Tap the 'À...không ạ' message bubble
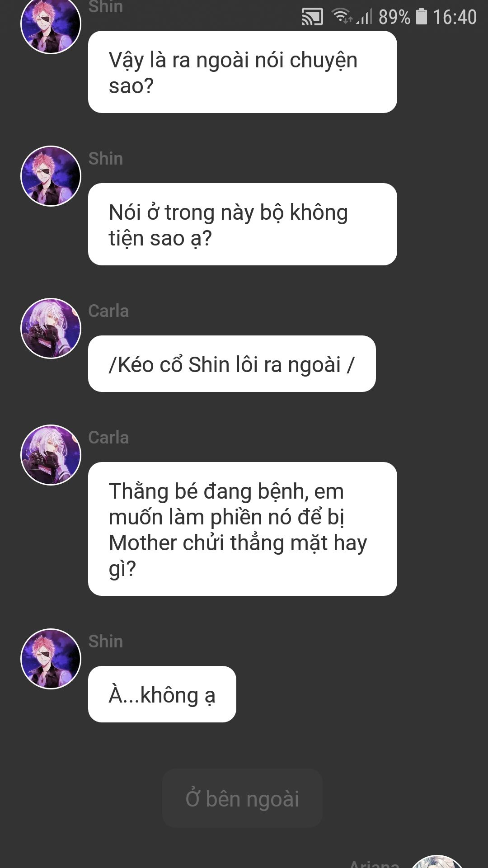Image resolution: width=488 pixels, height=868 pixels. (x=162, y=694)
